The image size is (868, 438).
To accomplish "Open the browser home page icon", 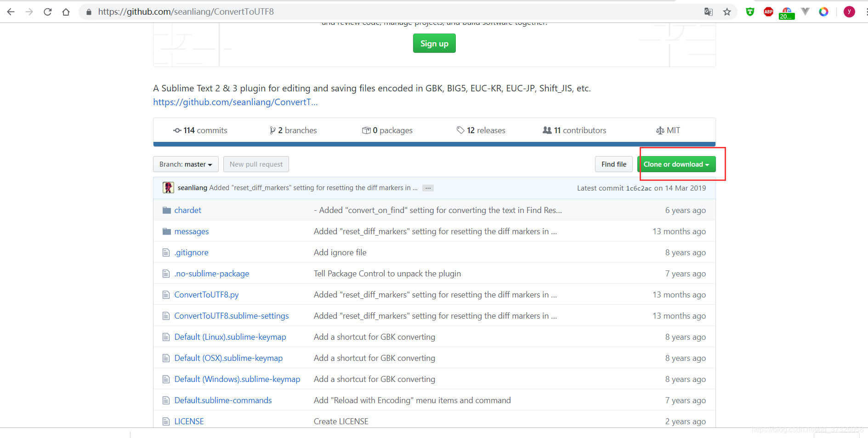I will [x=66, y=12].
